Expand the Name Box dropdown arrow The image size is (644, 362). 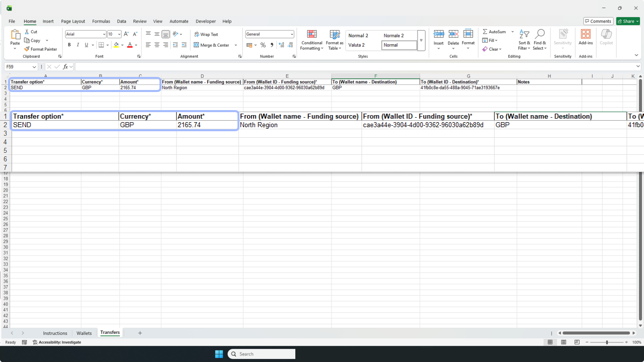[x=34, y=67]
